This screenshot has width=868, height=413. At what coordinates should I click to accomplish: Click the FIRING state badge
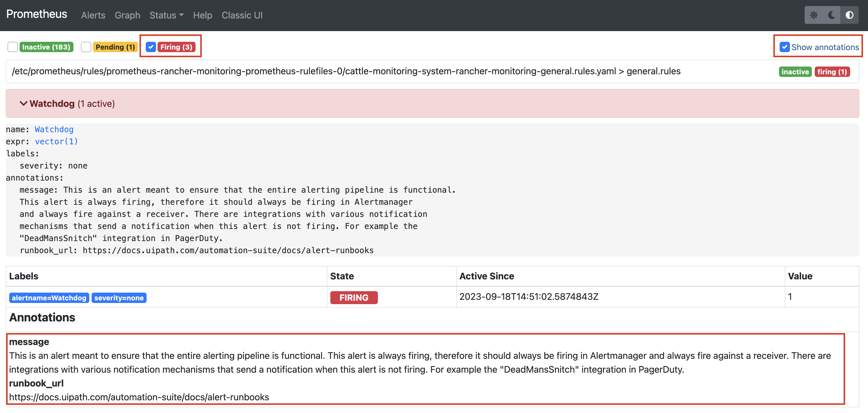click(354, 298)
